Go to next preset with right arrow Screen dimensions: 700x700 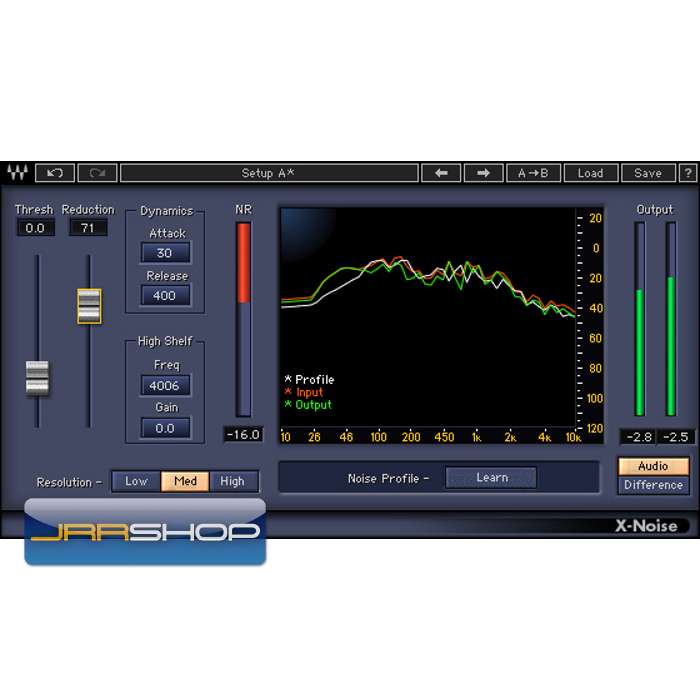pos(483,173)
